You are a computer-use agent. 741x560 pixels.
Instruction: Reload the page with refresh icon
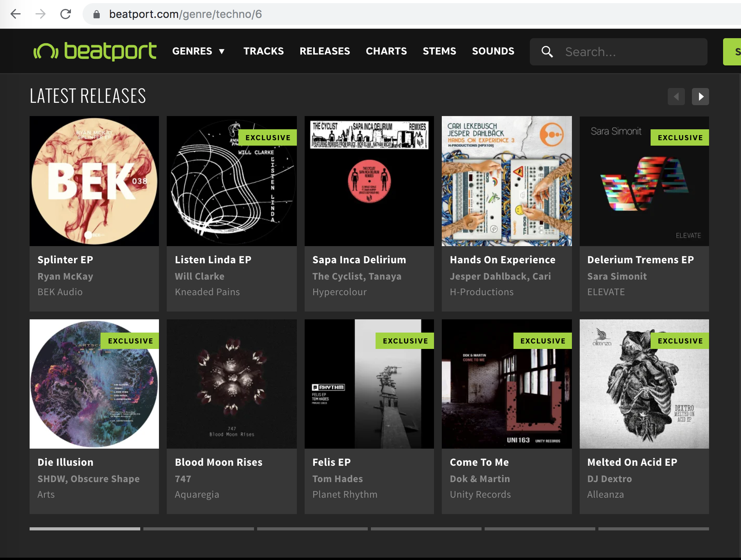65,14
